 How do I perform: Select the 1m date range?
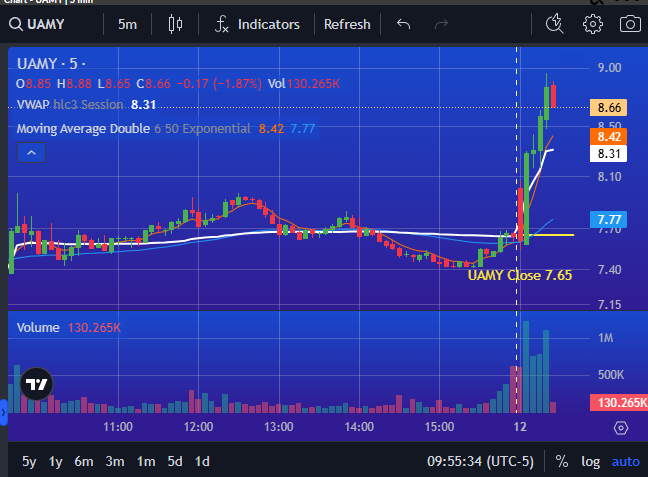pyautogui.click(x=146, y=461)
